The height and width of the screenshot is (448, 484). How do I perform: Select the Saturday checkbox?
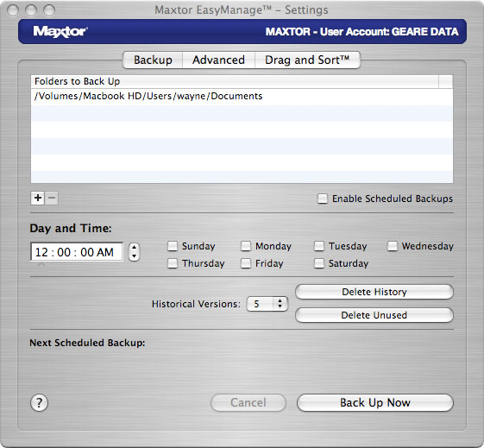319,263
